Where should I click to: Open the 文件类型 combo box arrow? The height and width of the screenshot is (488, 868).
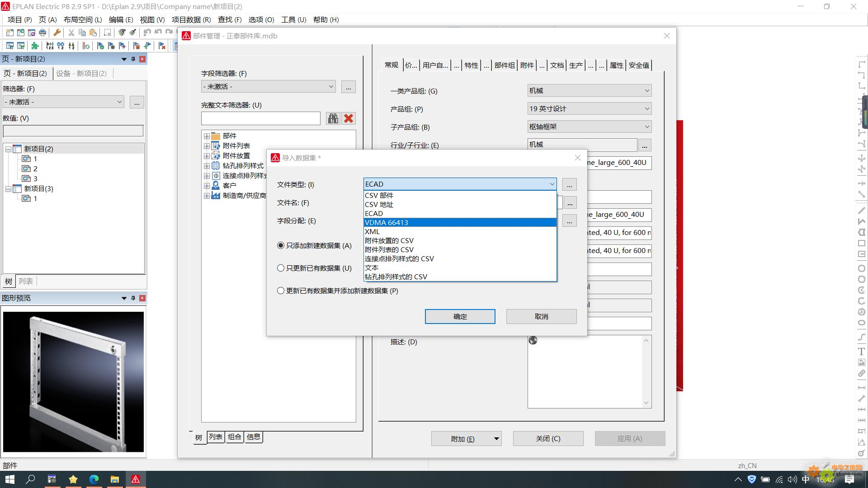point(552,184)
